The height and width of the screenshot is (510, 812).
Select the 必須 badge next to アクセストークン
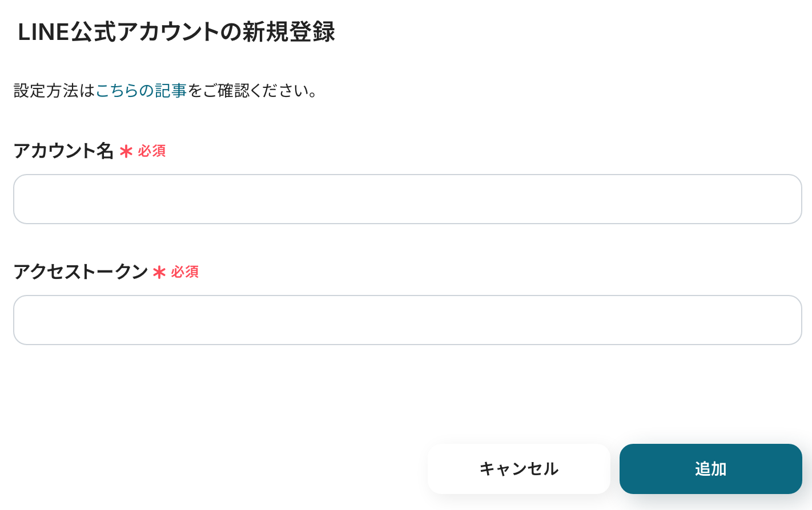point(185,272)
